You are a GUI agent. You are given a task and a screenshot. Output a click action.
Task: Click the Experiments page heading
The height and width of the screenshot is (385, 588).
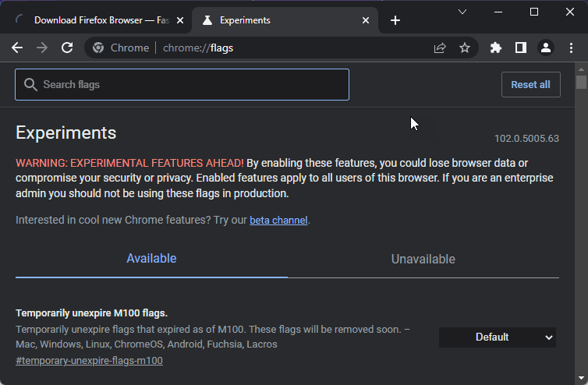[x=66, y=133]
